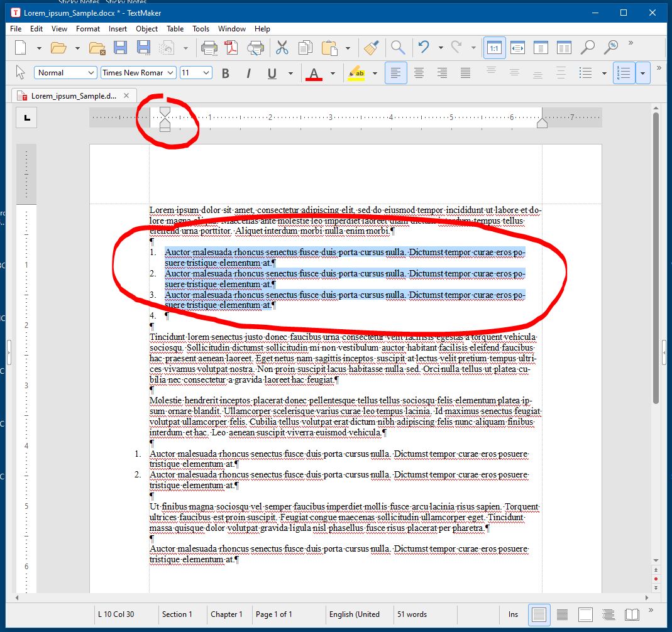Click the Open folder icon
This screenshot has height=632, width=672.
coord(58,48)
